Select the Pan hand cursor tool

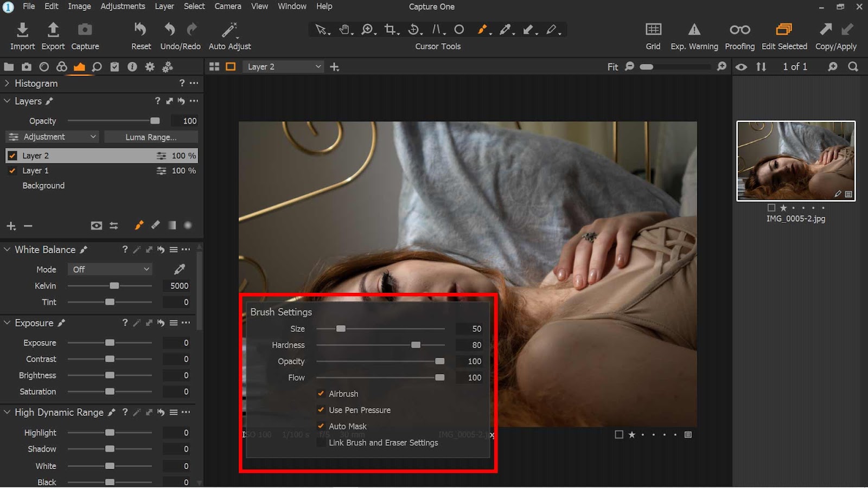[344, 29]
